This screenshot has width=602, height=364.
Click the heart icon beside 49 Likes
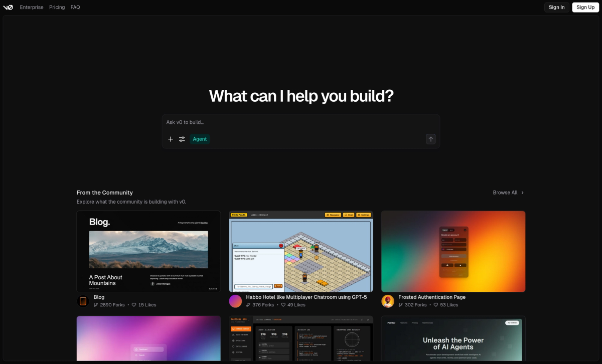click(283, 305)
